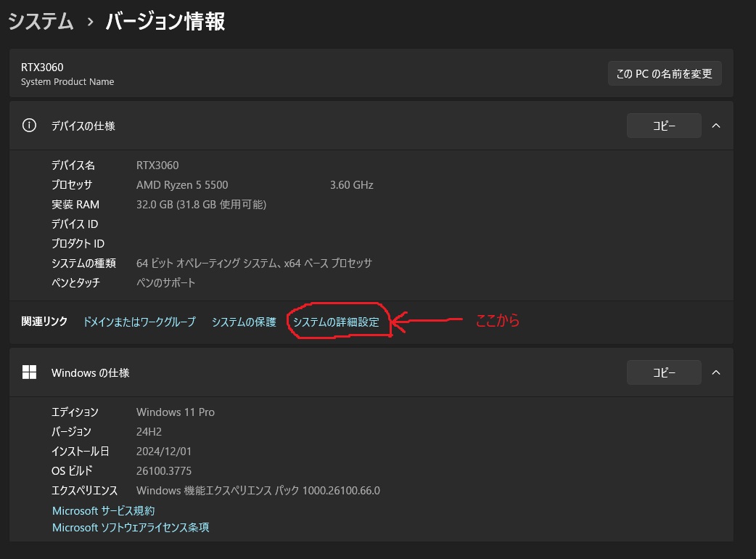Click the RTX3060 PC name at top
This screenshot has height=559, width=756.
(42, 67)
